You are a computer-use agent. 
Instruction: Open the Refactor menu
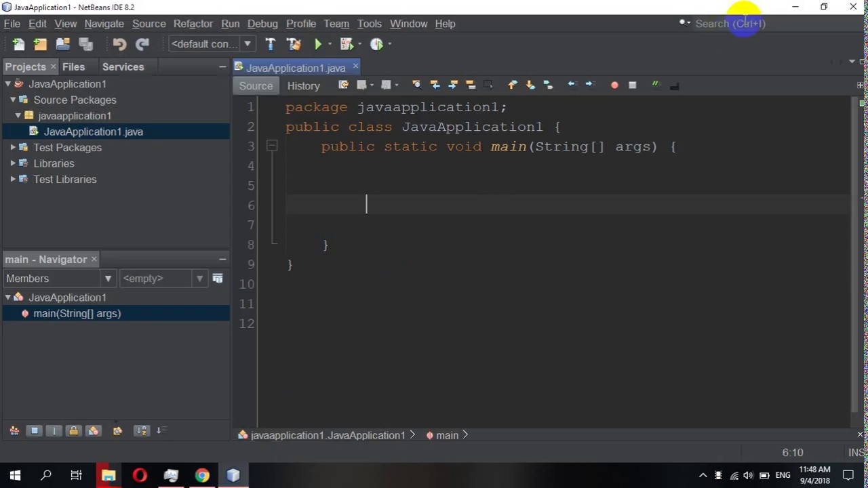[193, 24]
